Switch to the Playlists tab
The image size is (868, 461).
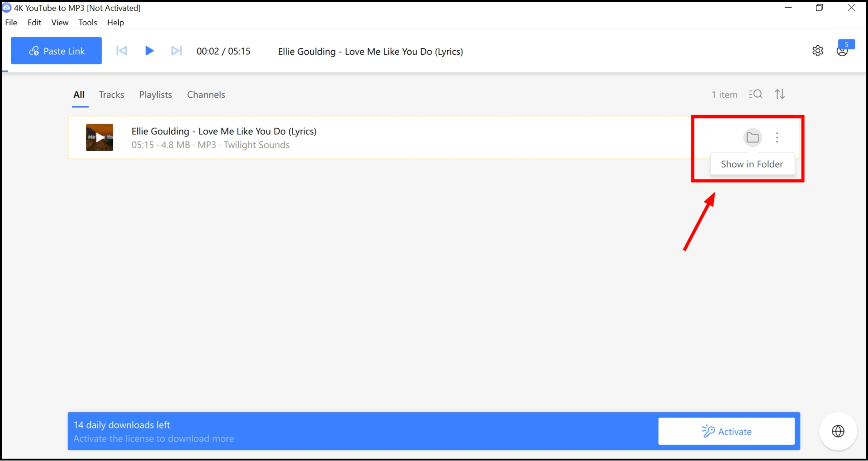click(x=155, y=94)
